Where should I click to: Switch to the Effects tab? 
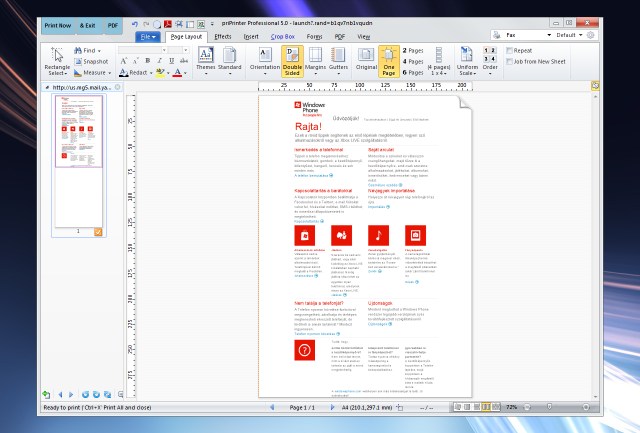[222, 36]
